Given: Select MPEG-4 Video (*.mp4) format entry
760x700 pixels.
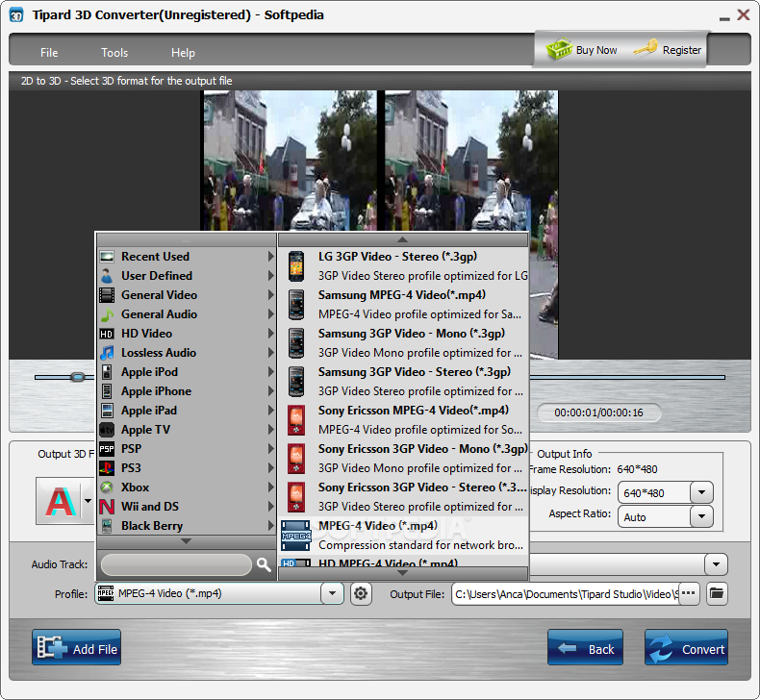Looking at the screenshot, I should coord(403,536).
